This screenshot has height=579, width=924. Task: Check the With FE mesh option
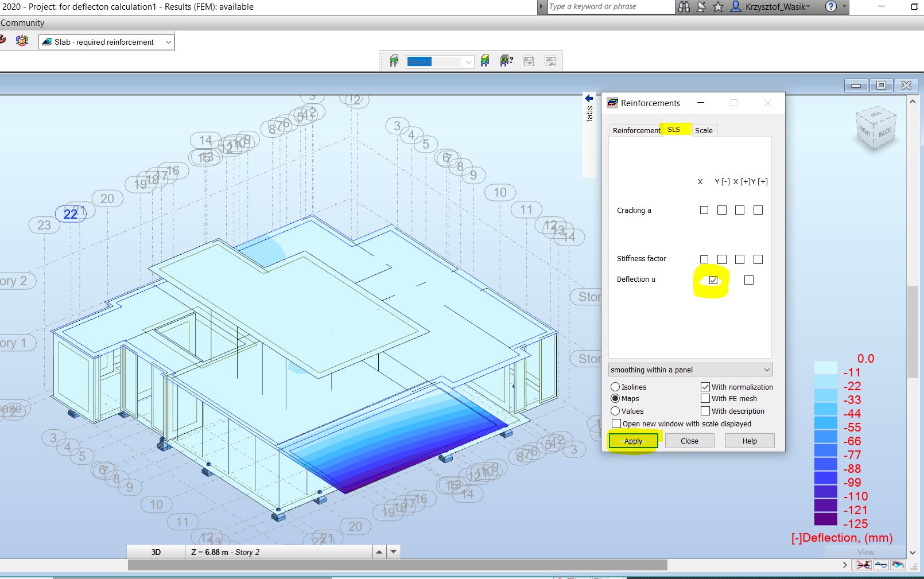tap(705, 398)
